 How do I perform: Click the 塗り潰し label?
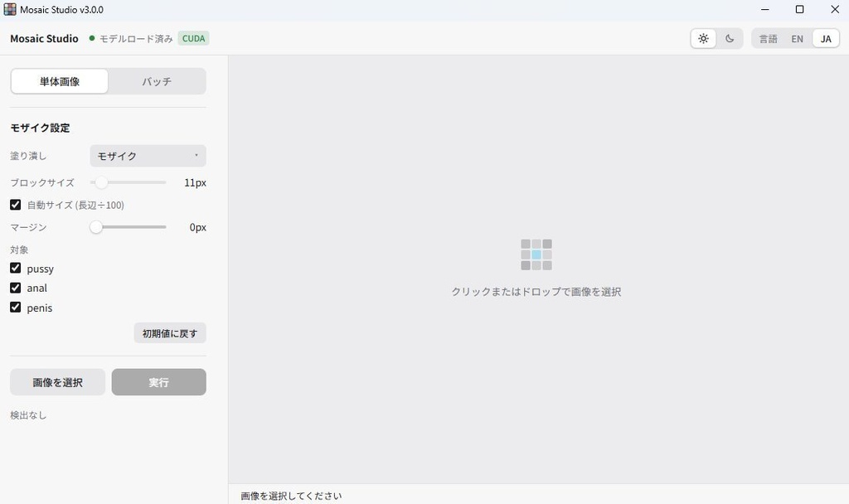coord(28,156)
